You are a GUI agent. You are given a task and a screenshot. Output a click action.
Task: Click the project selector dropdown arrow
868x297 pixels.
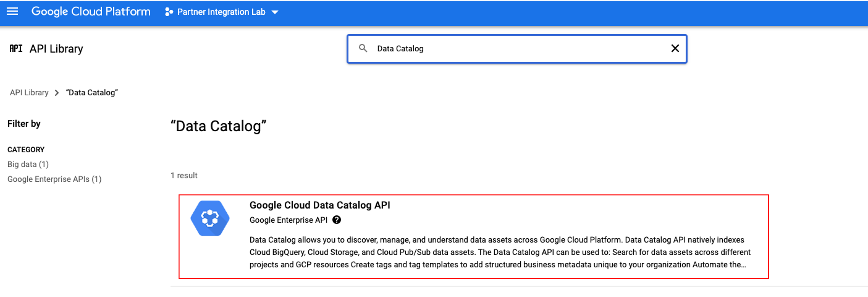tap(275, 12)
